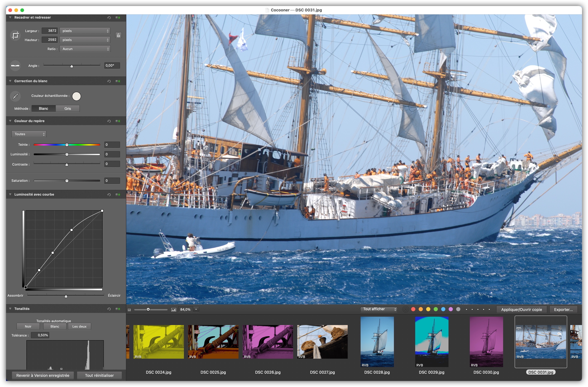Select the DSC 0028.jpg thumbnail
Screen dimensions: 588x387
pos(377,342)
